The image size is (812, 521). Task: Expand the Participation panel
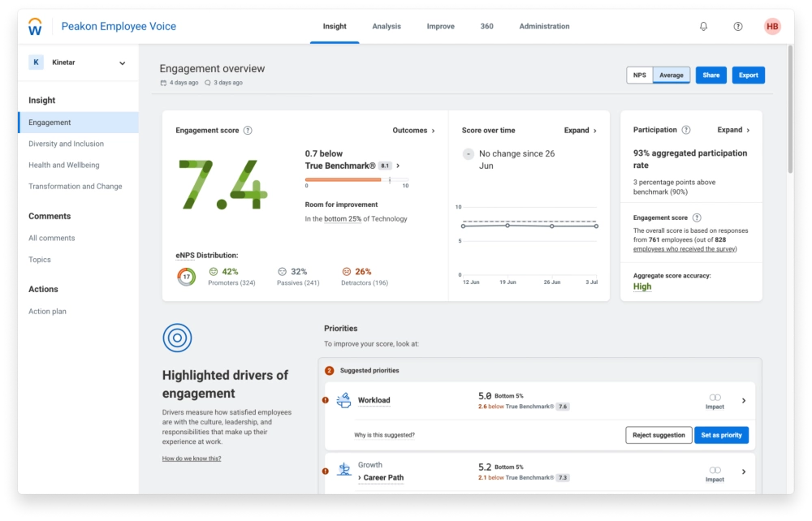tap(731, 129)
